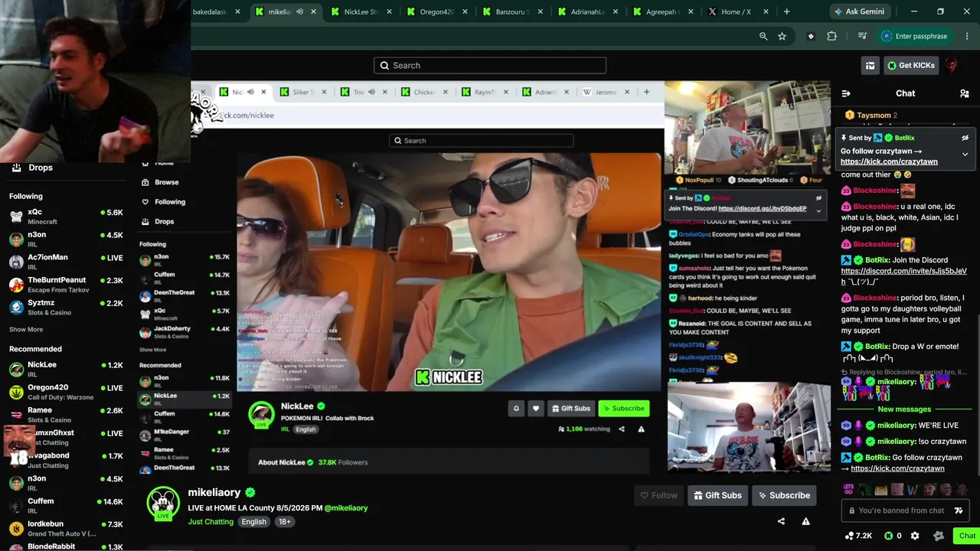Click the Get KICKs button
This screenshot has width=980, height=551.
[911, 66]
